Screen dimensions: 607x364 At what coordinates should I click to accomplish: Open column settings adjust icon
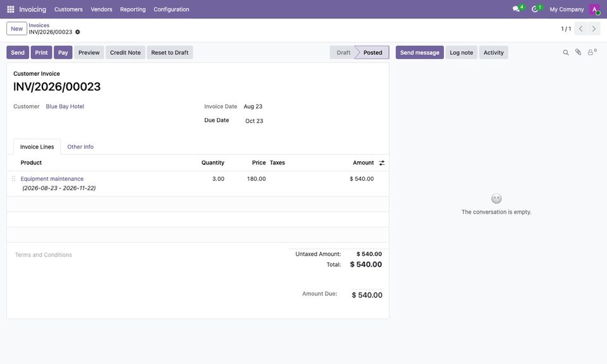pos(382,163)
